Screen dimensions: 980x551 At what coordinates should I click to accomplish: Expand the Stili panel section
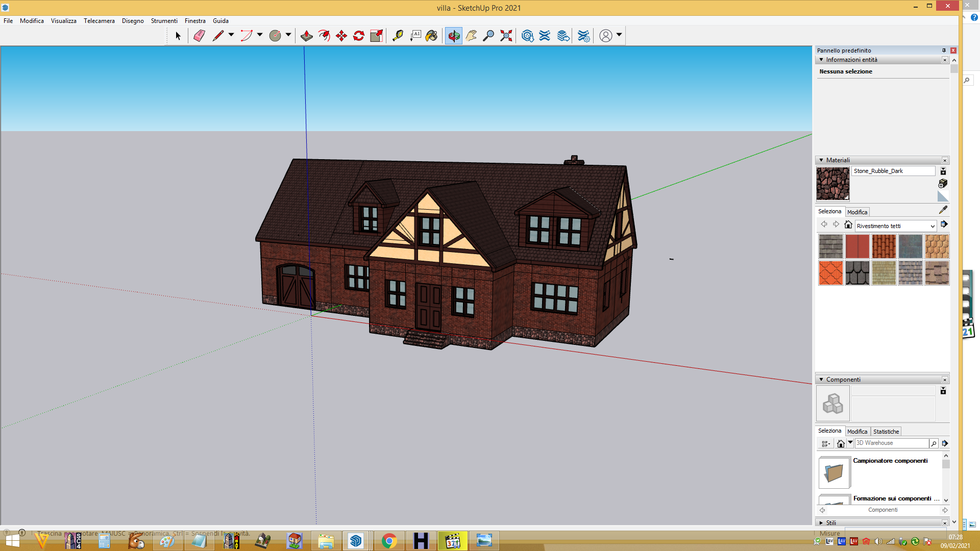pos(821,523)
